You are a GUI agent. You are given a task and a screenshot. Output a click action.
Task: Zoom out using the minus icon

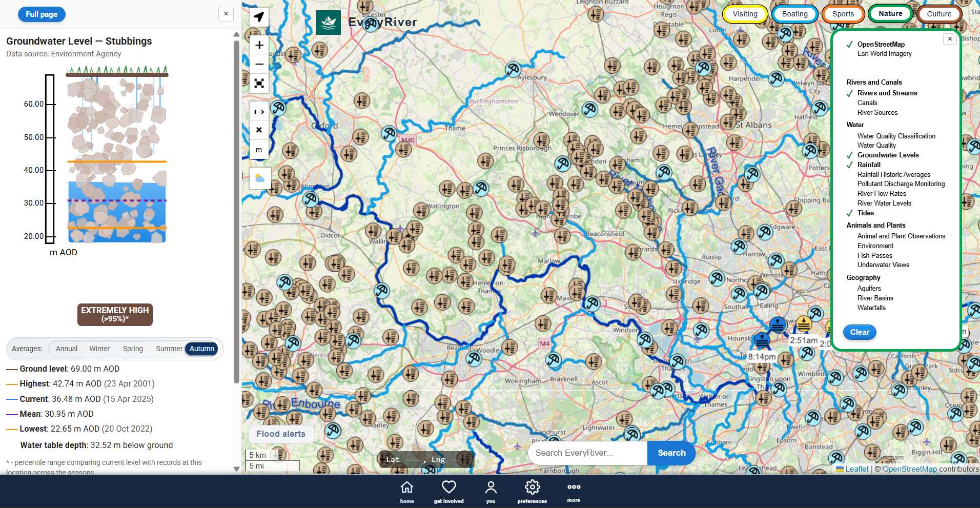[259, 64]
